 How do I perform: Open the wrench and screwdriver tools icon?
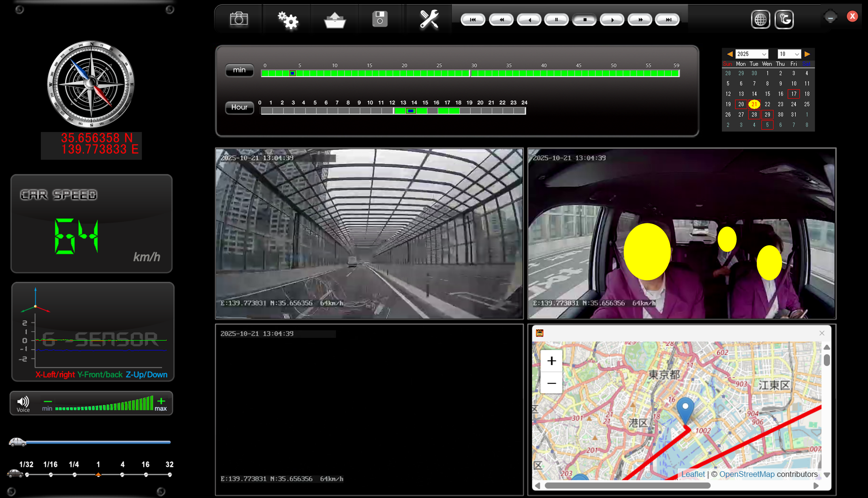pyautogui.click(x=429, y=19)
